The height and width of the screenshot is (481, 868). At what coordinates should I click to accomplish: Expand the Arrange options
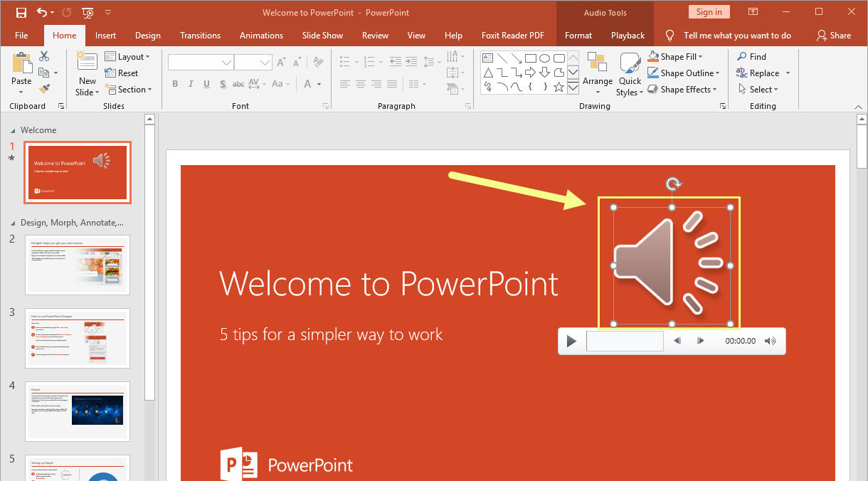[598, 73]
